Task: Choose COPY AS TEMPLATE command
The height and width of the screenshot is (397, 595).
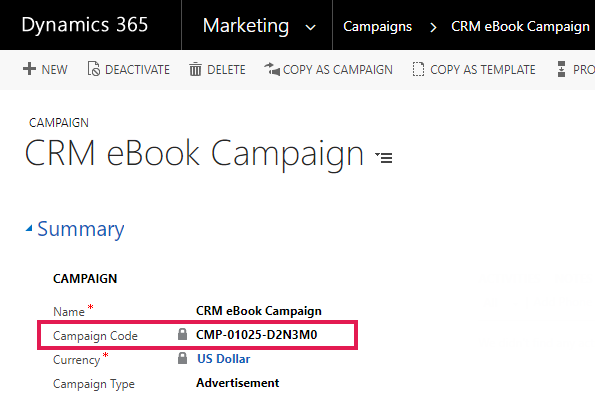Action: tap(483, 70)
